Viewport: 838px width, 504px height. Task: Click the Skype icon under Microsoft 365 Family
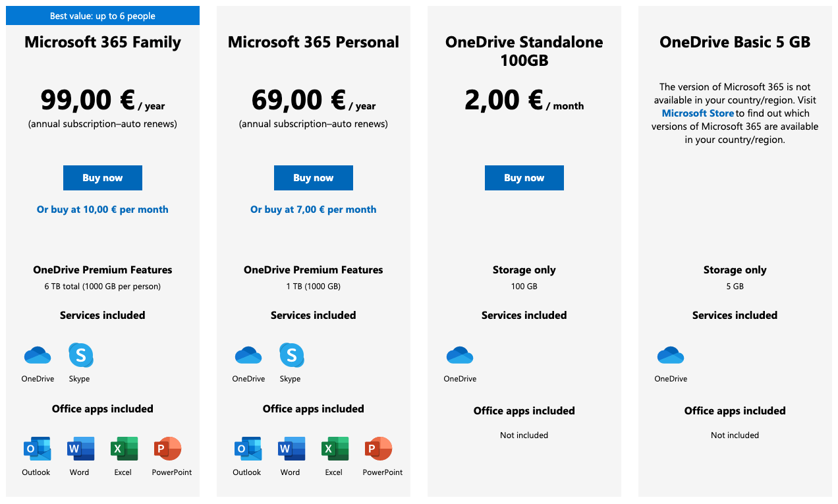[x=80, y=354]
